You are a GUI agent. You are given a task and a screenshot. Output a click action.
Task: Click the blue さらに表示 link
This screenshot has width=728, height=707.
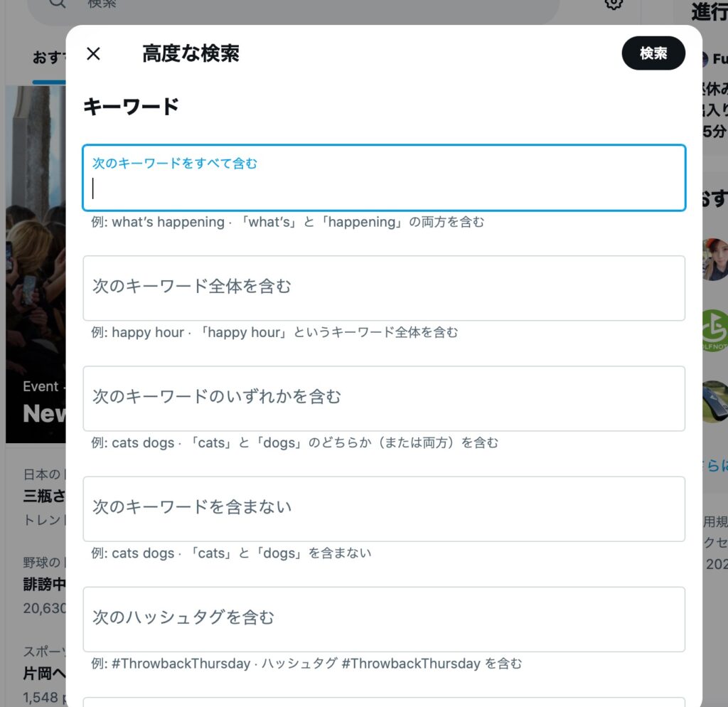[714, 465]
